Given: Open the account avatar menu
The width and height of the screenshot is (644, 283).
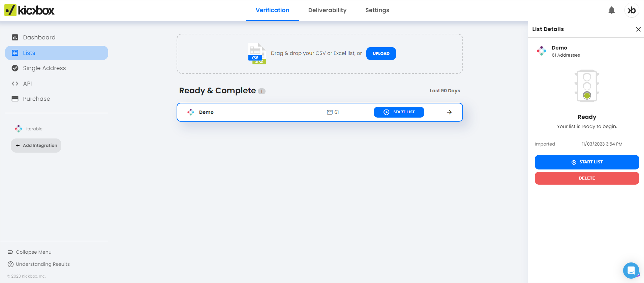Looking at the screenshot, I should (x=632, y=10).
